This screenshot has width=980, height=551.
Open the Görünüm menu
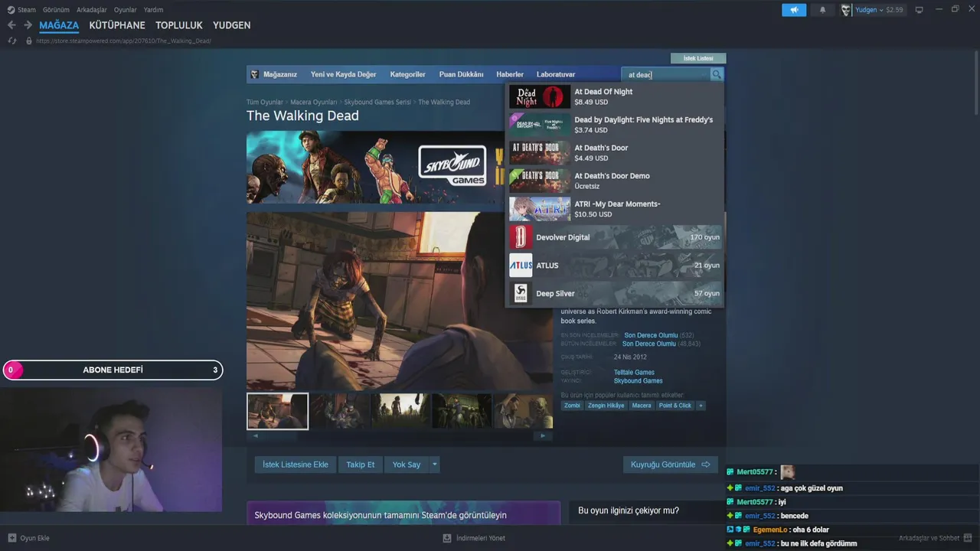coord(56,10)
